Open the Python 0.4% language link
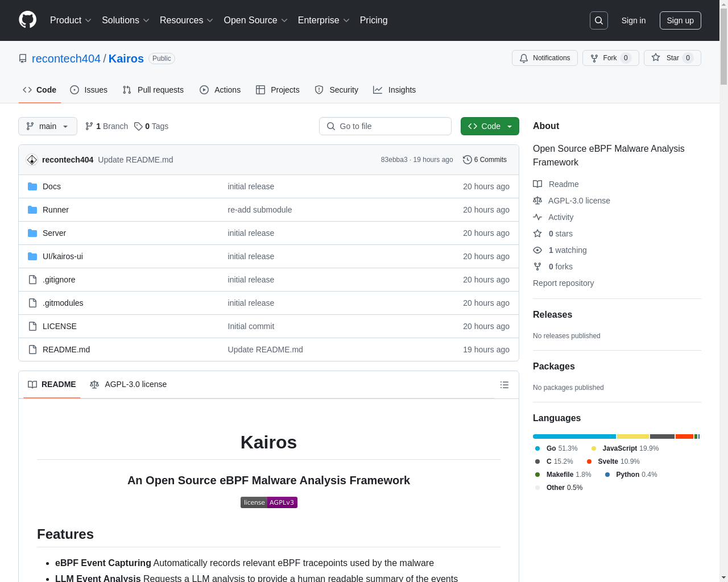 tap(631, 475)
